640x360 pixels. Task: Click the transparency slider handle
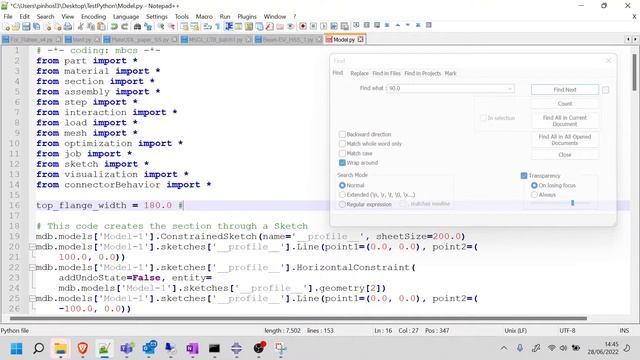(x=573, y=203)
